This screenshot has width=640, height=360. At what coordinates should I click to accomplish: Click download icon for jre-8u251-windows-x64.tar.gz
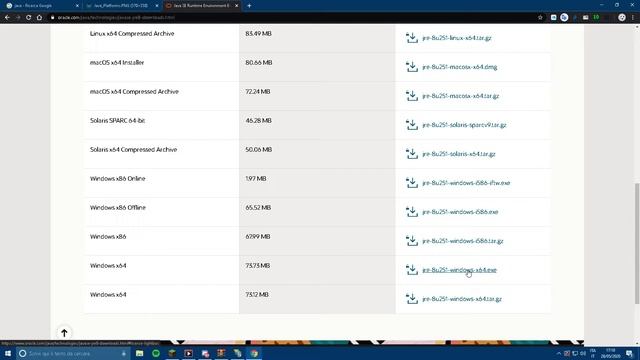[412, 298]
